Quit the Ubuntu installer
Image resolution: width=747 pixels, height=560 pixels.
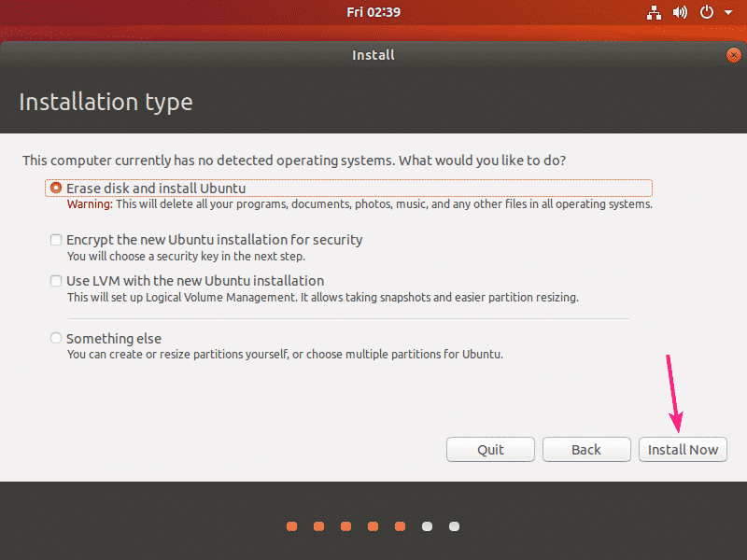pyautogui.click(x=490, y=449)
